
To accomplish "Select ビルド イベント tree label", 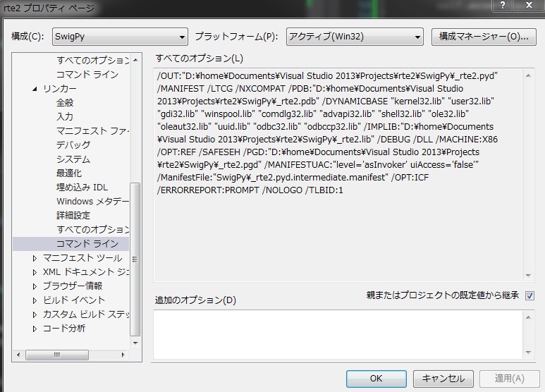I will point(74,300).
